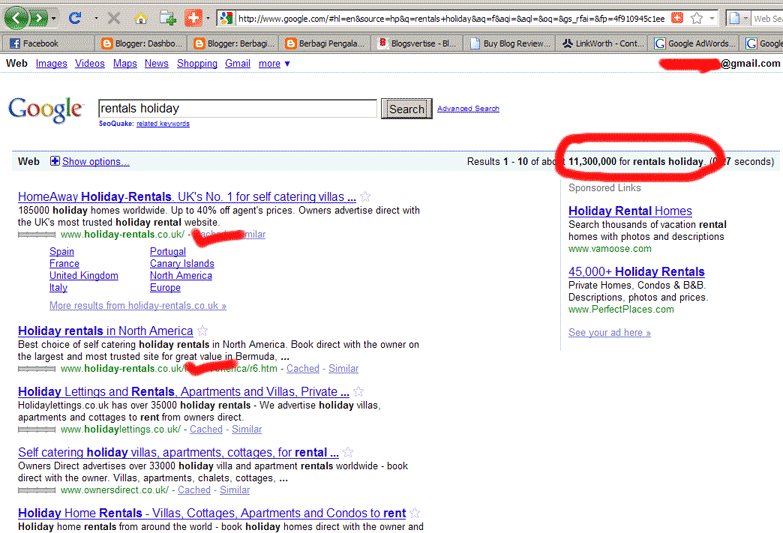Star the Holiday Home Rentals result
Image resolution: width=783 pixels, height=533 pixels.
click(x=415, y=513)
